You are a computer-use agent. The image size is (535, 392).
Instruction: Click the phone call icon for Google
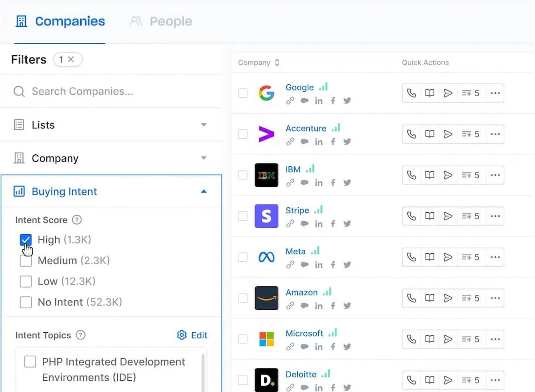(x=412, y=93)
